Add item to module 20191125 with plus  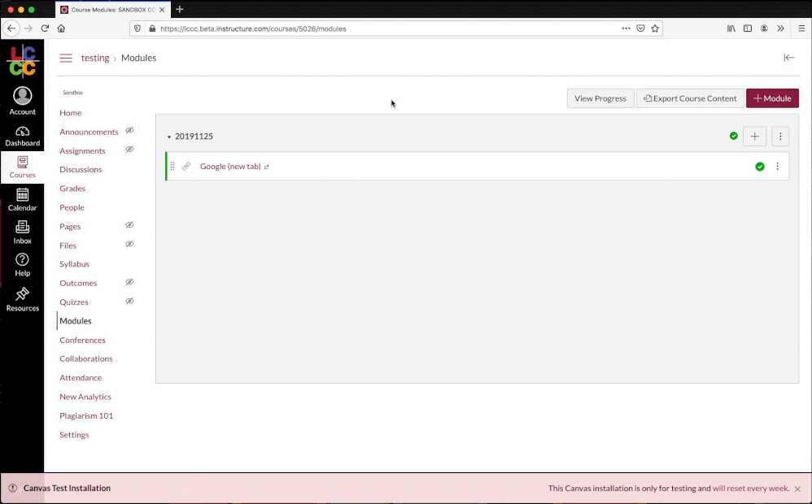point(754,137)
